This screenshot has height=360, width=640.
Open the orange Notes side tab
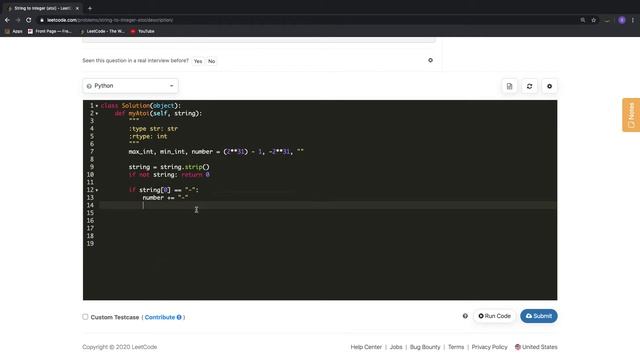click(631, 115)
